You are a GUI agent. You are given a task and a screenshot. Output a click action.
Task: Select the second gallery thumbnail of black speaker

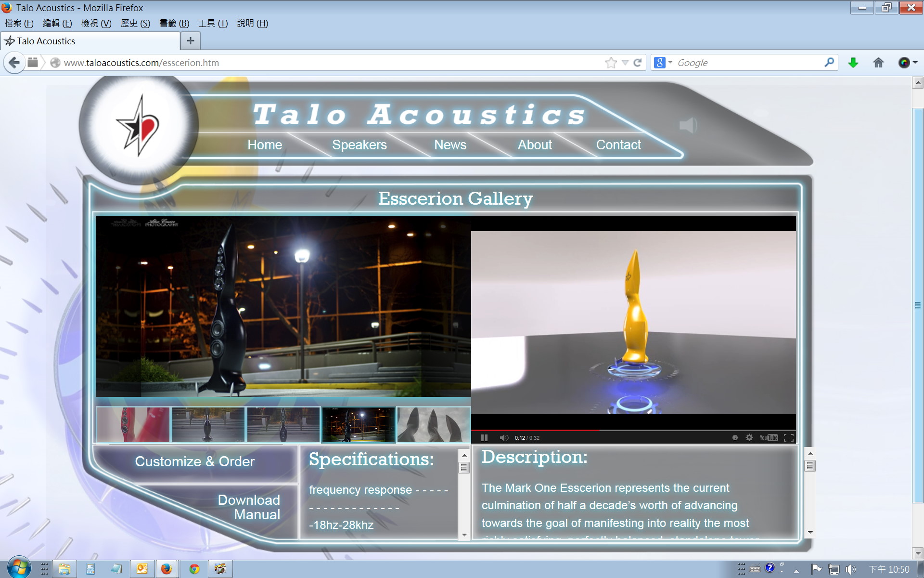tap(208, 424)
